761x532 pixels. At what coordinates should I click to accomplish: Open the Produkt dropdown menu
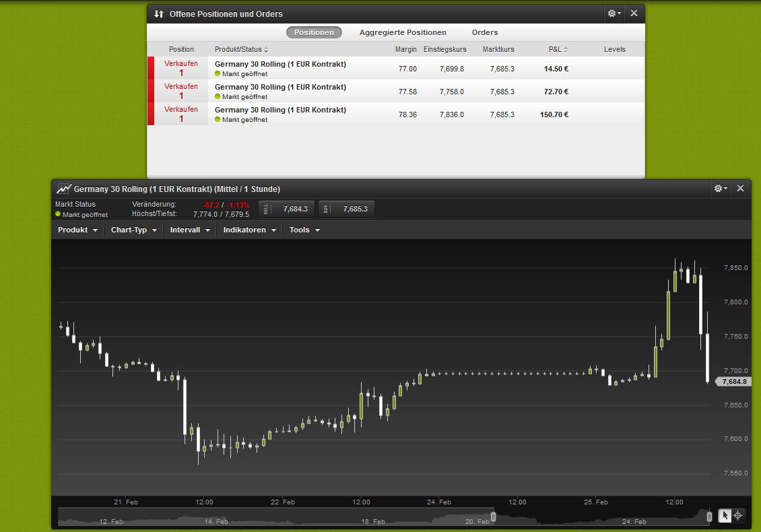[77, 230]
